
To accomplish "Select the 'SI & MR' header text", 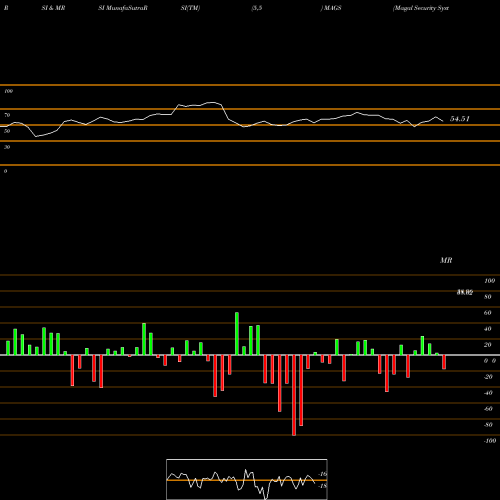I will coord(53,8).
